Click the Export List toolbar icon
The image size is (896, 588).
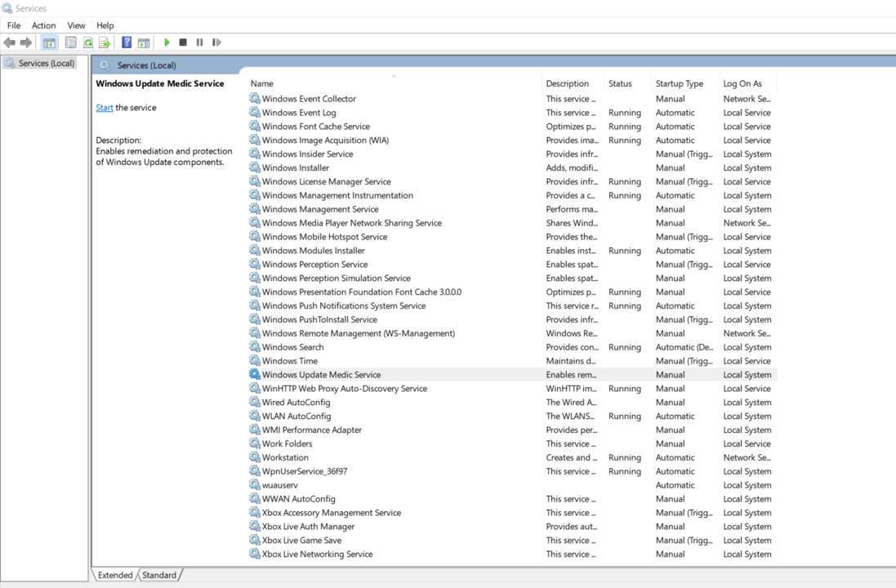pyautogui.click(x=105, y=42)
